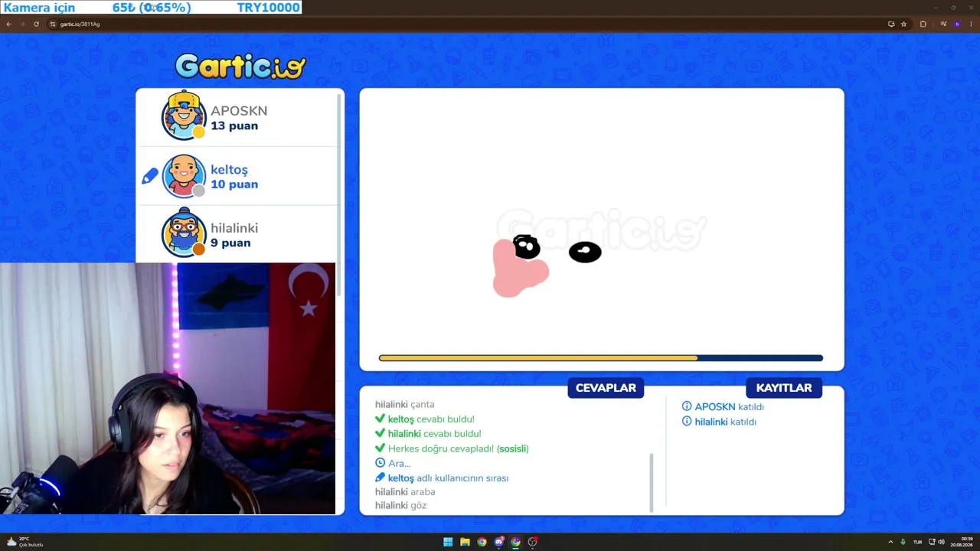The image size is (980, 551).
Task: Open the Windows Start menu
Action: click(448, 542)
